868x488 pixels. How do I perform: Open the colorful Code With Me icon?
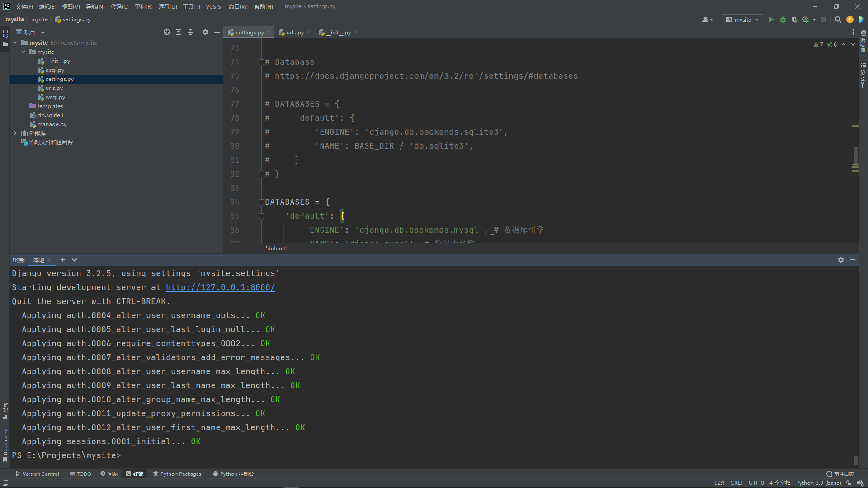point(861,19)
